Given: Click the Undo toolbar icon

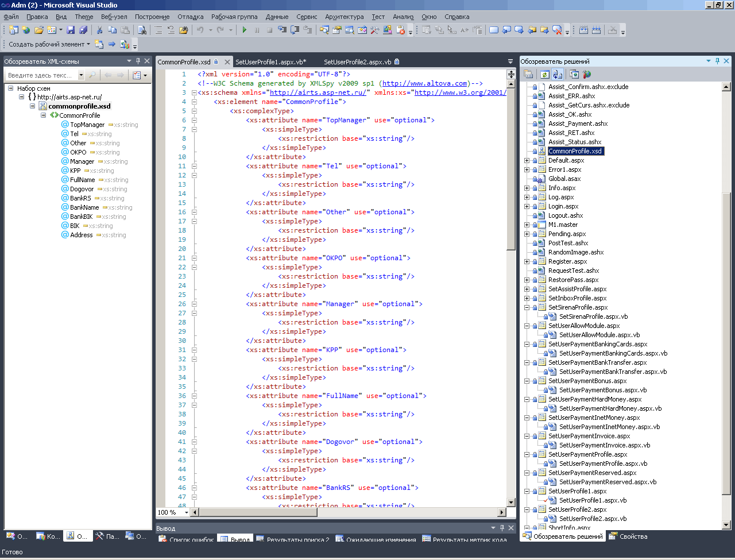Looking at the screenshot, I should [200, 30].
